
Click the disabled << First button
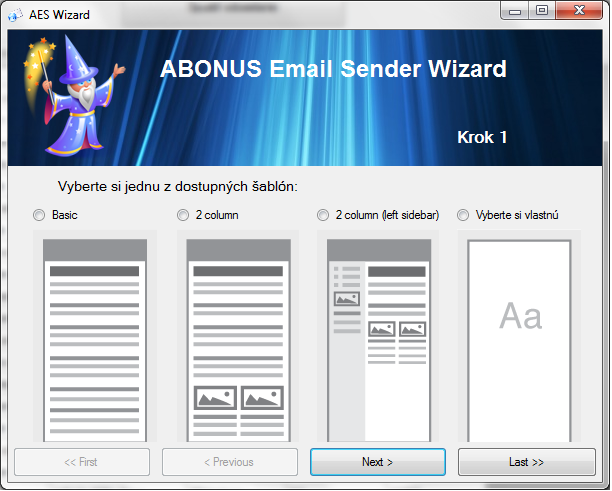tap(82, 462)
